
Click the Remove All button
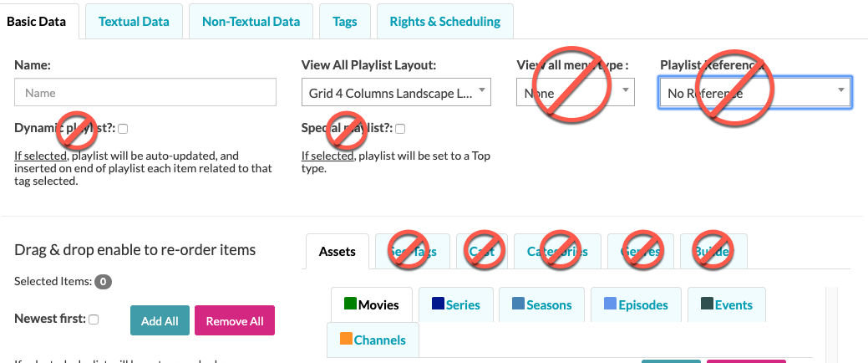coord(235,320)
